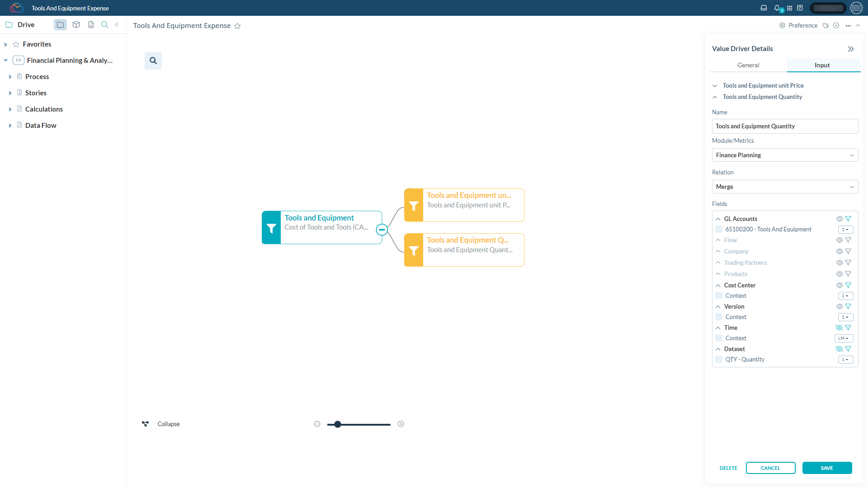Open the filter icon on Tools and Equipment node
Viewport: 868px width, 488px height.
[271, 227]
